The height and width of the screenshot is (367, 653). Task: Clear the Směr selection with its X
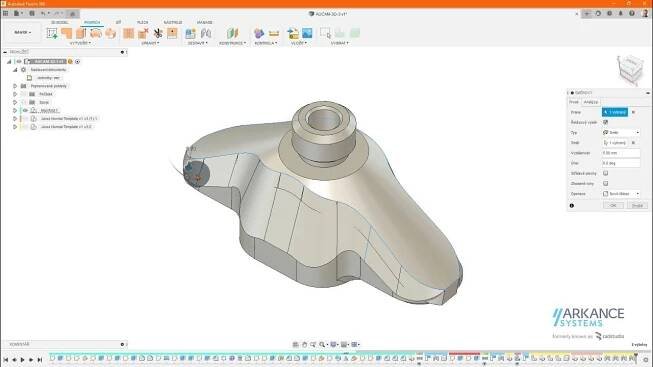pos(633,142)
